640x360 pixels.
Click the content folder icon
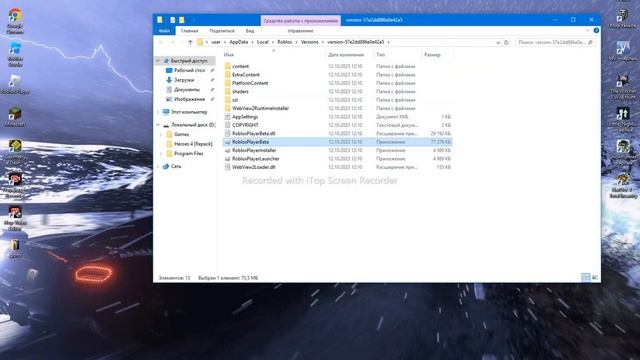point(227,66)
